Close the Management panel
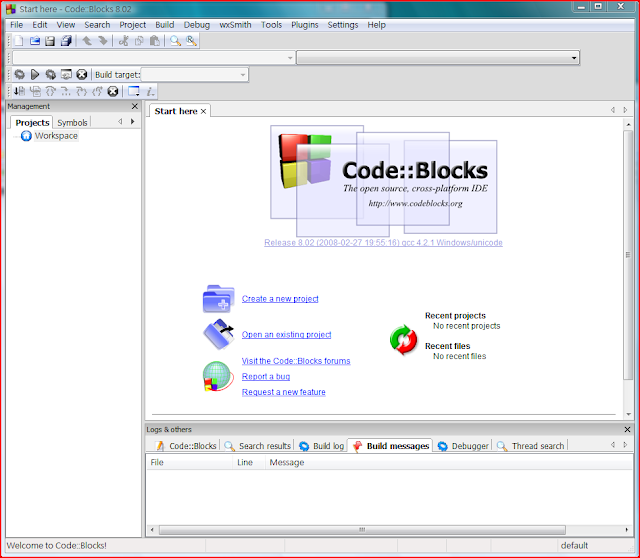This screenshot has height=558, width=640. pyautogui.click(x=135, y=106)
